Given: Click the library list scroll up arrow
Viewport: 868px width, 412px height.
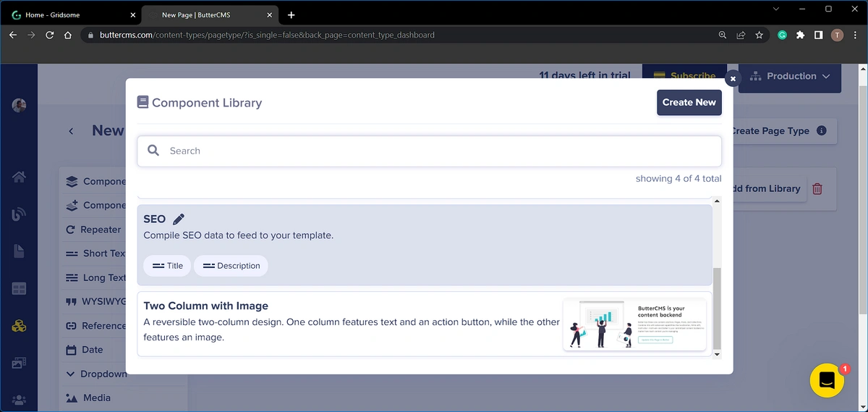Looking at the screenshot, I should [x=717, y=201].
